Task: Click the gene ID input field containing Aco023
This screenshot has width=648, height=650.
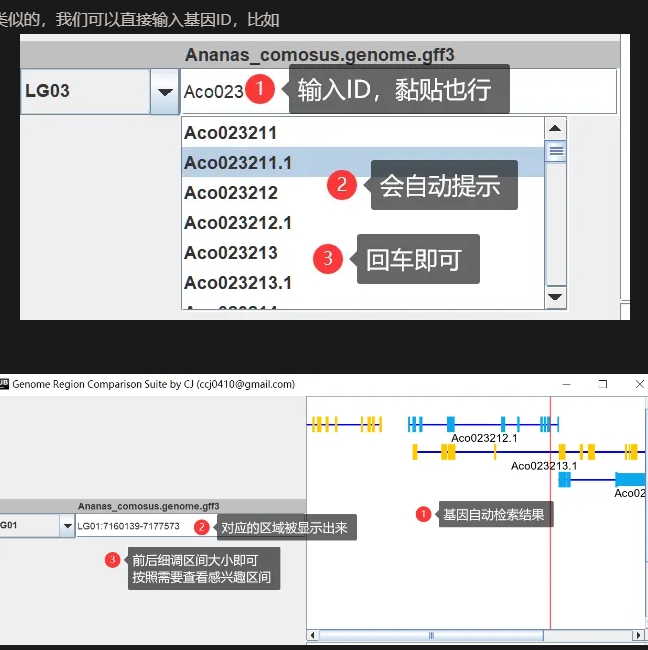Action: pos(398,91)
